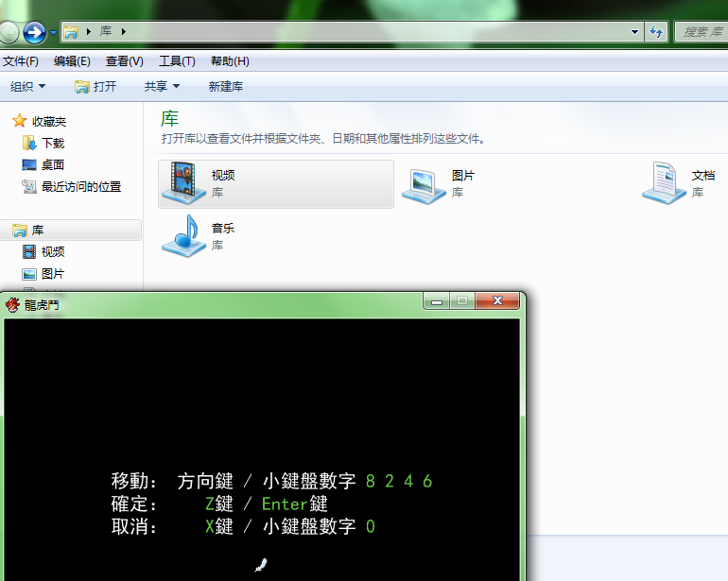Open the 组织 dropdown
Viewport: 728px width, 581px height.
[x=27, y=86]
